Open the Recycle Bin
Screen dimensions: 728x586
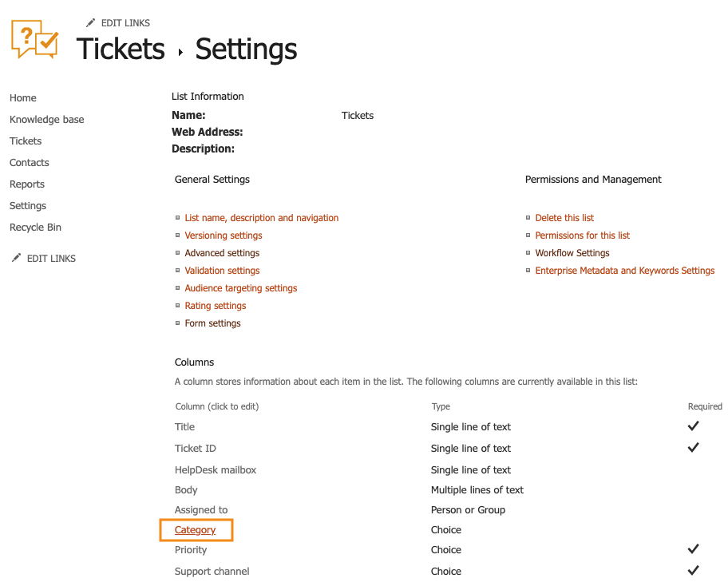(x=35, y=228)
